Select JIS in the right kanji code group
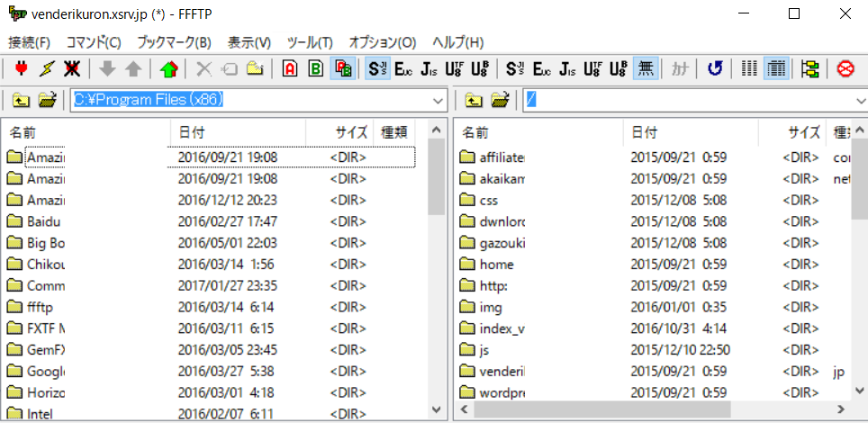Screen dimensions: 868x423 (x=567, y=69)
